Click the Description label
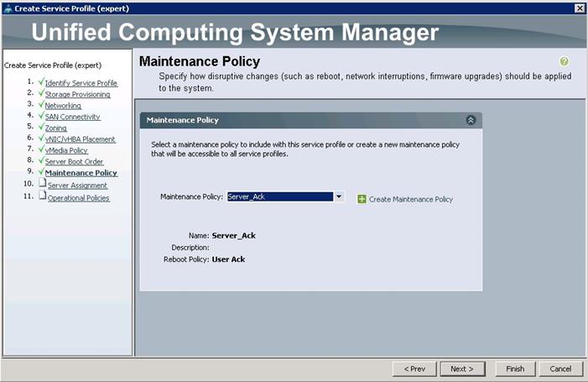588x382 pixels. tap(190, 248)
